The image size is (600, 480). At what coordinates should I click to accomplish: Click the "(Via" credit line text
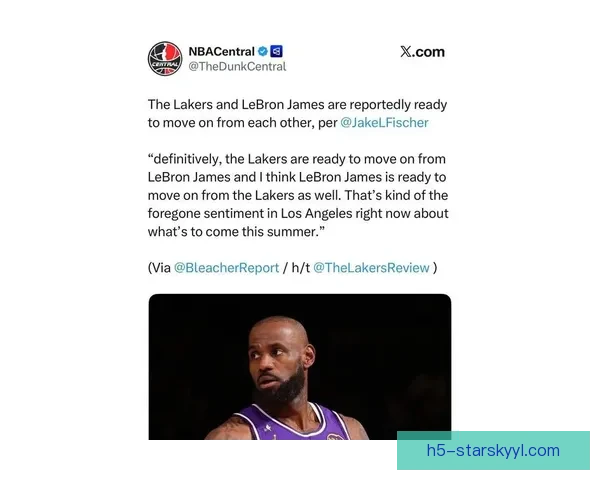pos(292,268)
